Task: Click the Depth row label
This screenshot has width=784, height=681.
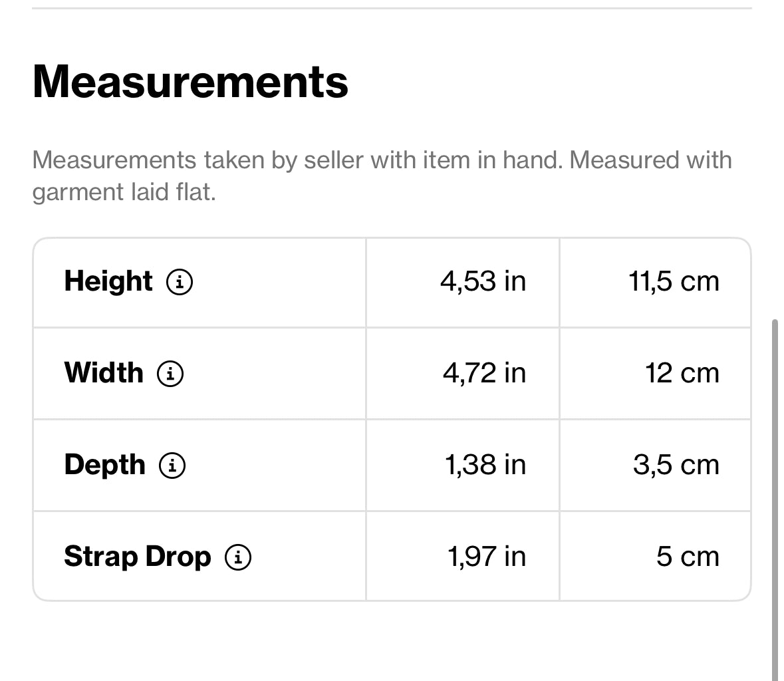Action: (x=105, y=464)
